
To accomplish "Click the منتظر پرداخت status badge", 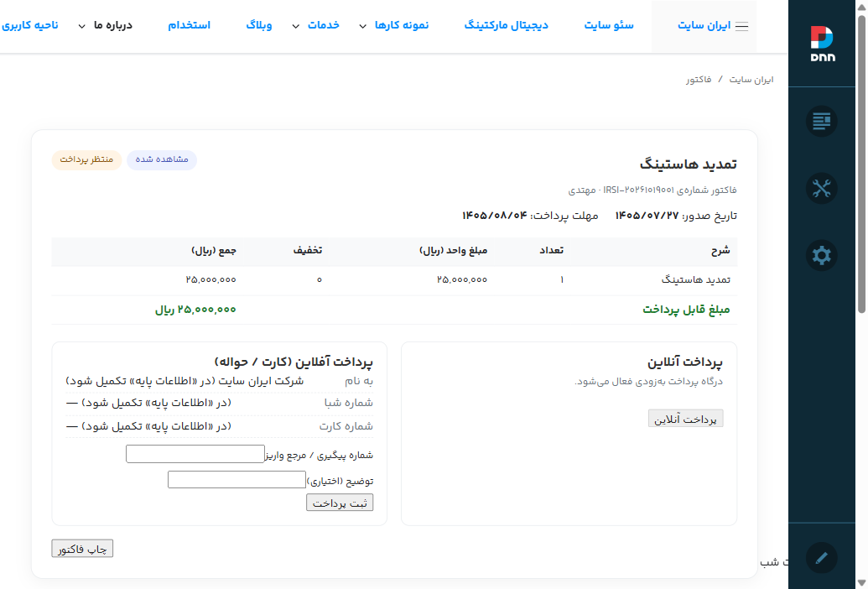I will [87, 159].
